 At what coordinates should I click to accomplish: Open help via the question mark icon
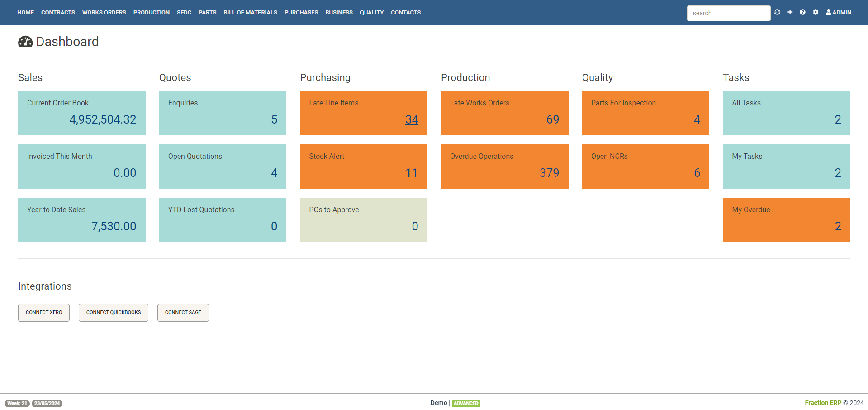pyautogui.click(x=802, y=12)
